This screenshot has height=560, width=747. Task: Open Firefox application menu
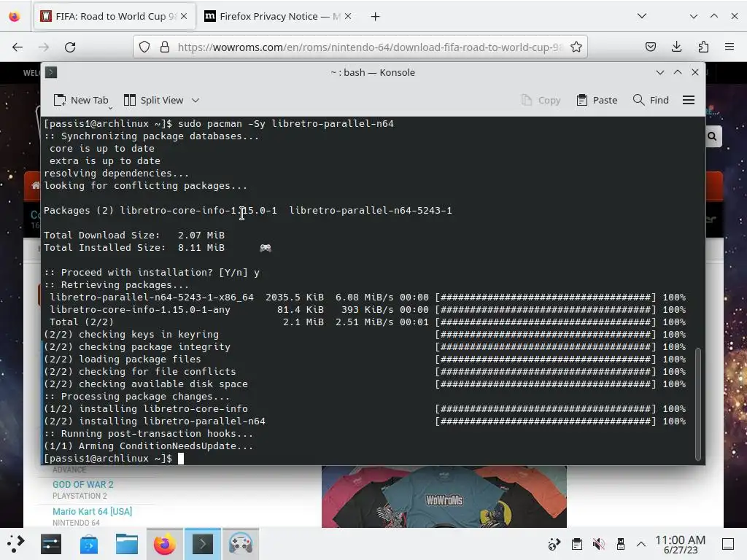729,47
